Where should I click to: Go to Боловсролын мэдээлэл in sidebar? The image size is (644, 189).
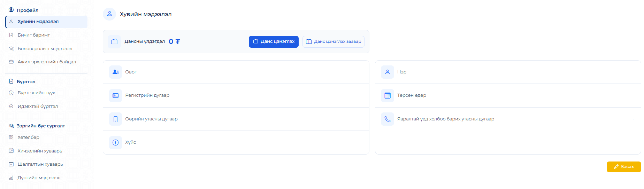pyautogui.click(x=46, y=49)
